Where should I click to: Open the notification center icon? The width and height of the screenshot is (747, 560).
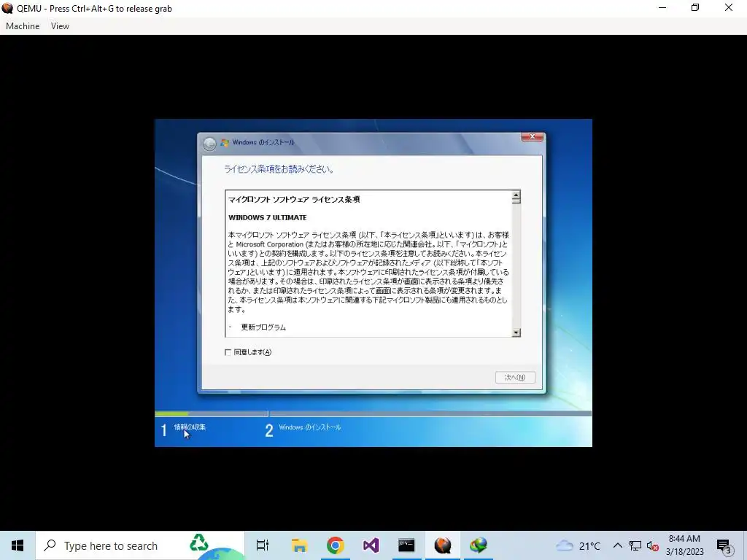tap(724, 545)
